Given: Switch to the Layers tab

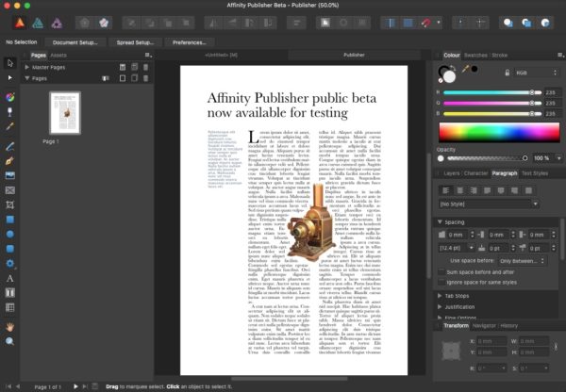Looking at the screenshot, I should (452, 173).
